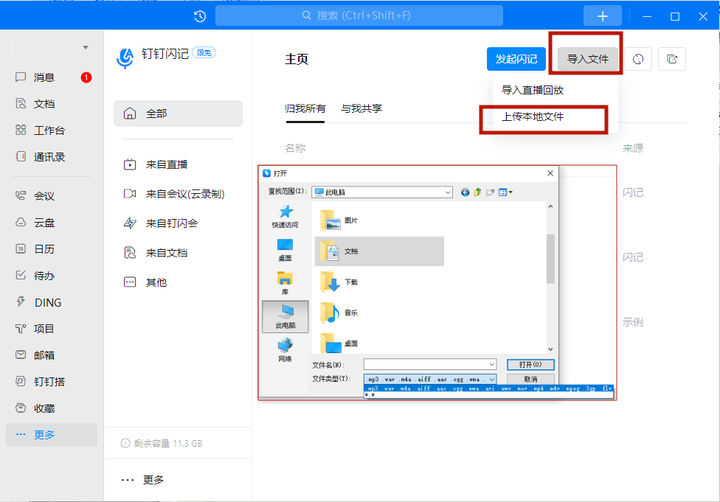Select 此电脑 in the dialog places bar
This screenshot has height=502, width=720.
coord(285,316)
